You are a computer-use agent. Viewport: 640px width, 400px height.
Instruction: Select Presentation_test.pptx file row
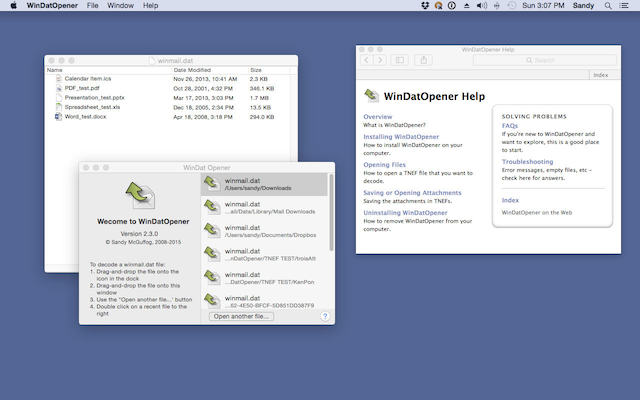pos(168,98)
